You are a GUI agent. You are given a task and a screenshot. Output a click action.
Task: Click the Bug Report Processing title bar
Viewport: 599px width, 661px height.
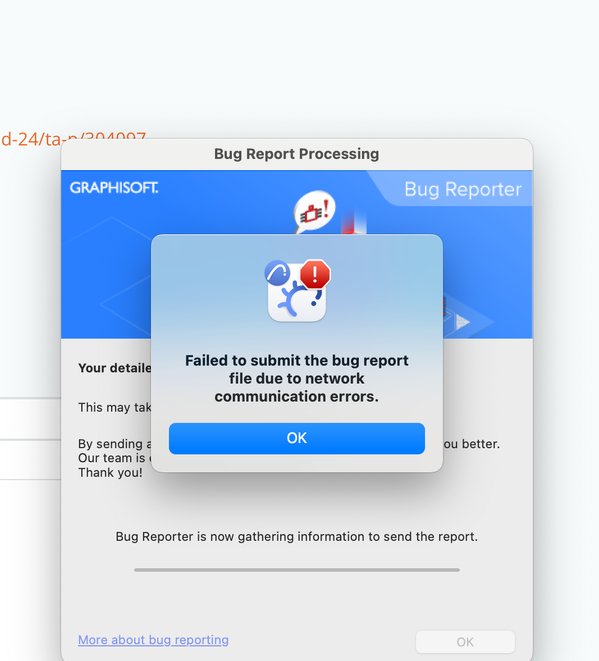(297, 154)
